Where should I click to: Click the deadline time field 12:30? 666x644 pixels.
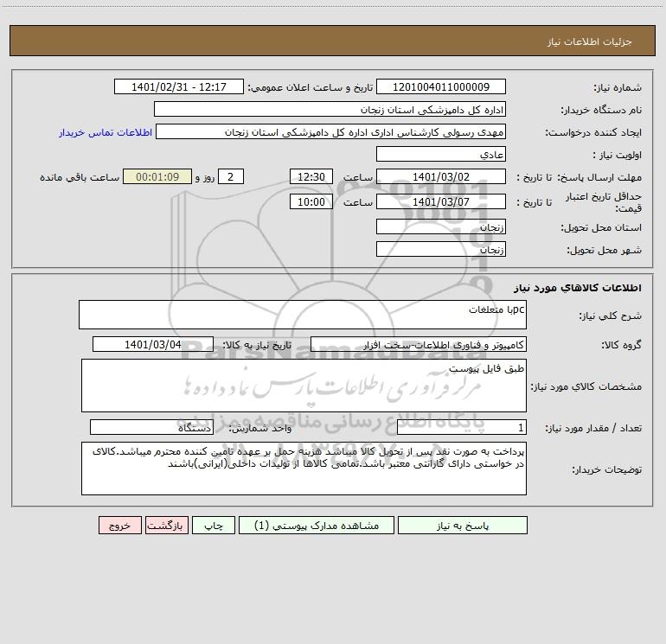[311, 176]
